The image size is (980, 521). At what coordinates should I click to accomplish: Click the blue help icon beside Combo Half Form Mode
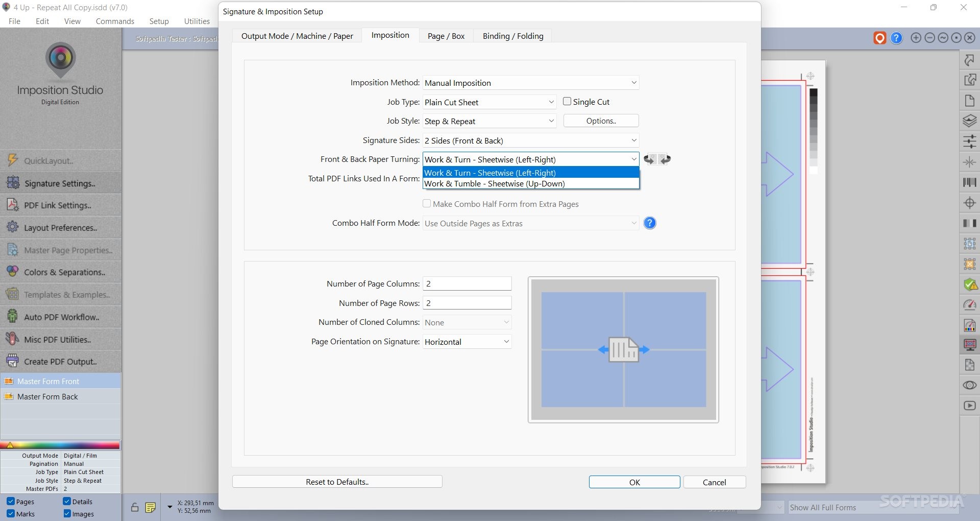pyautogui.click(x=650, y=223)
